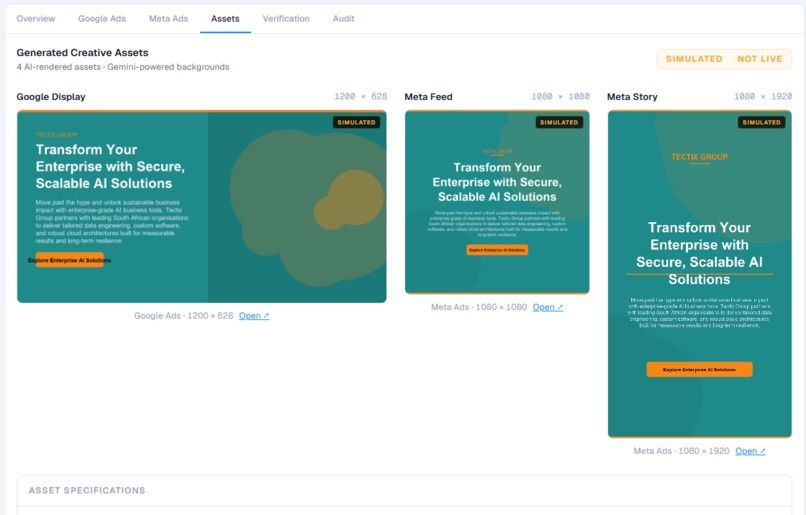Open the Meta Ads 1080 × 1920 asset link
The width and height of the screenshot is (806, 515).
coord(750,451)
